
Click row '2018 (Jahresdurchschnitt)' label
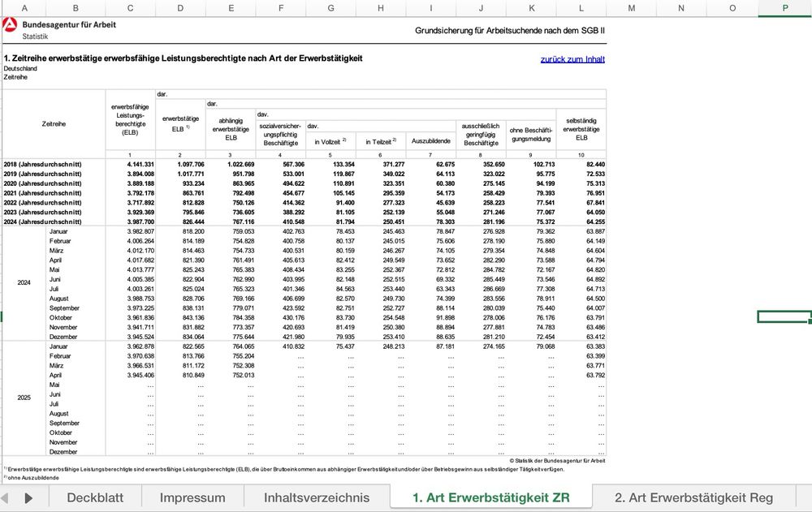[42, 164]
